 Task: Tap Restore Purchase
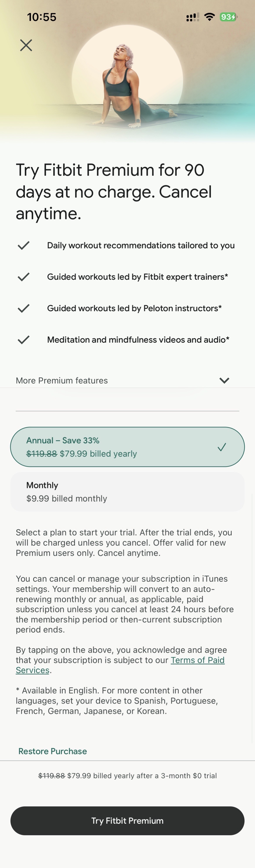[x=53, y=751]
